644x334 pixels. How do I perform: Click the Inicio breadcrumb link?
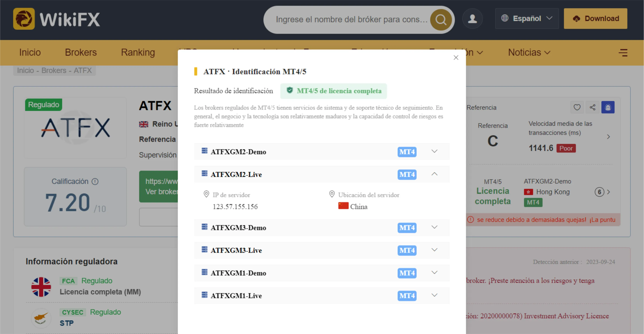[x=25, y=70]
